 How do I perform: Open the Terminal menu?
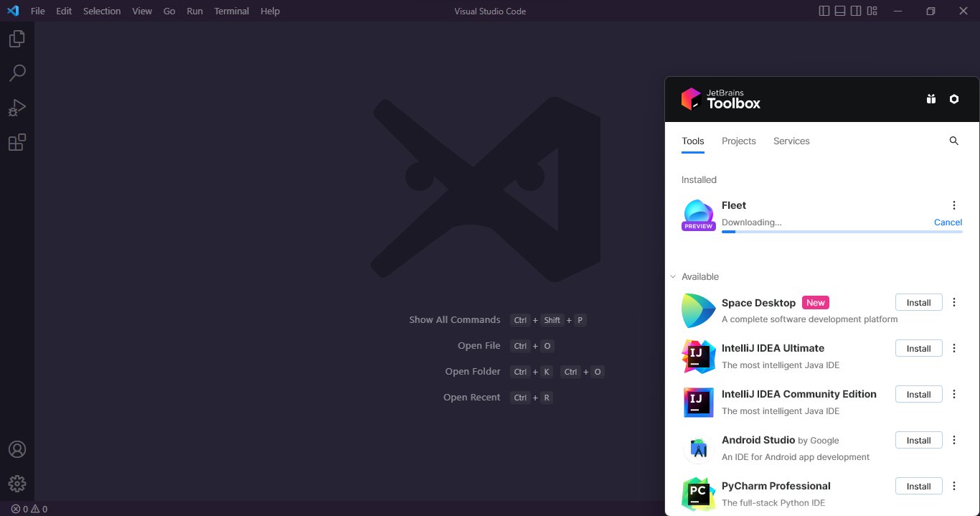click(232, 11)
